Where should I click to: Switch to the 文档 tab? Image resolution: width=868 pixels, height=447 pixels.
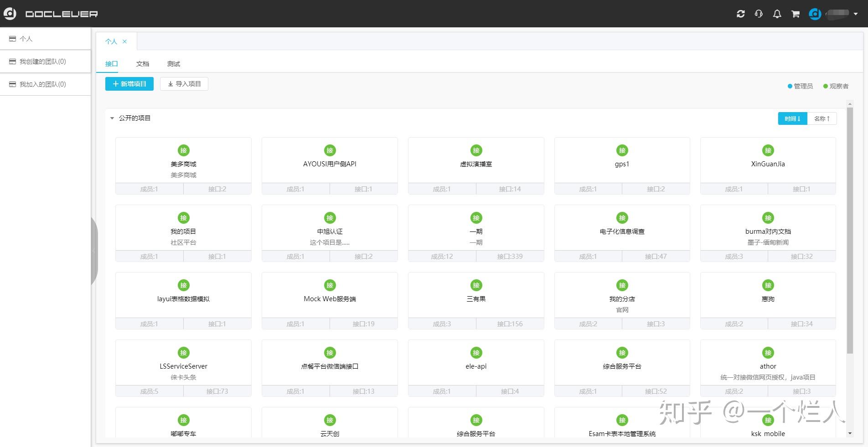[x=143, y=64]
